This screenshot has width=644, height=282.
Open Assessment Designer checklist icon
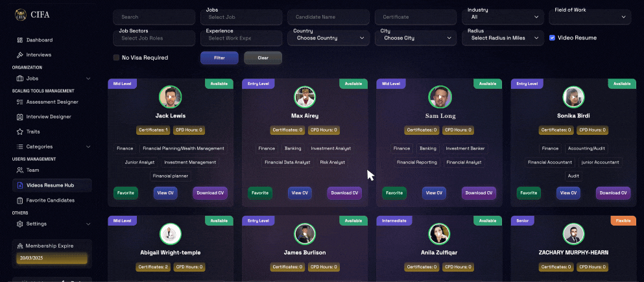19,102
